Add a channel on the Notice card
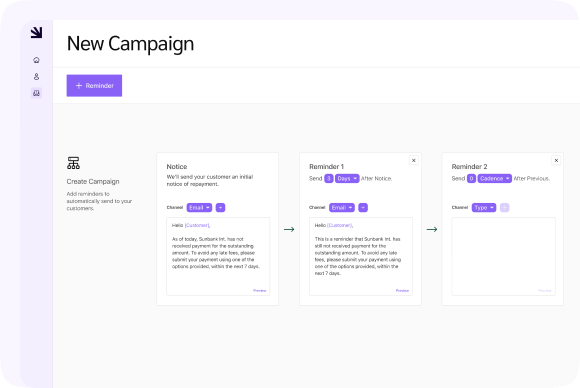Screen dimensions: 580x388 [x=220, y=208]
